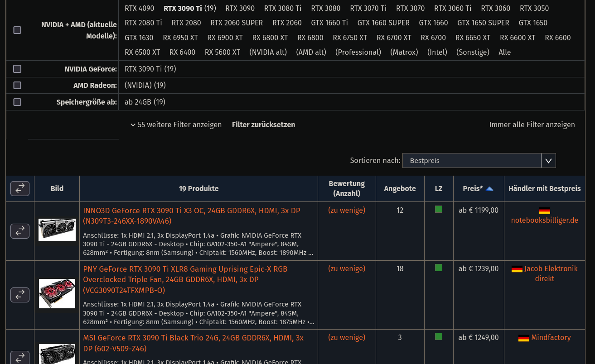Select RTX 4090 filter
This screenshot has width=595, height=364.
click(x=140, y=9)
